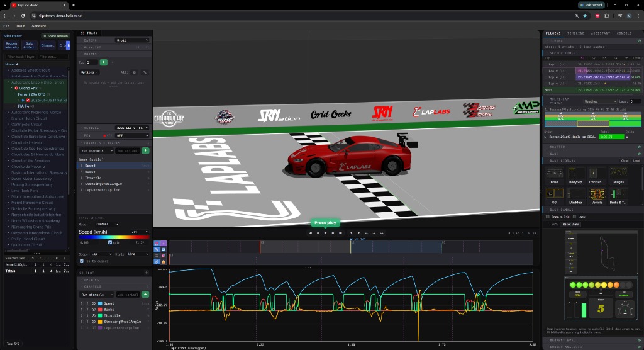
Task: Click the play button under the 3D view
Action: (x=325, y=233)
